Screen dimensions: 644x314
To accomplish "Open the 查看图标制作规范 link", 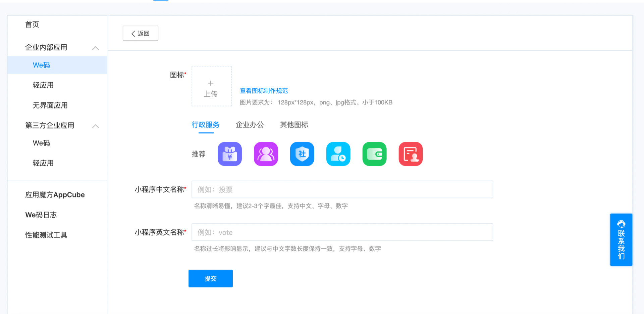I will pos(264,91).
